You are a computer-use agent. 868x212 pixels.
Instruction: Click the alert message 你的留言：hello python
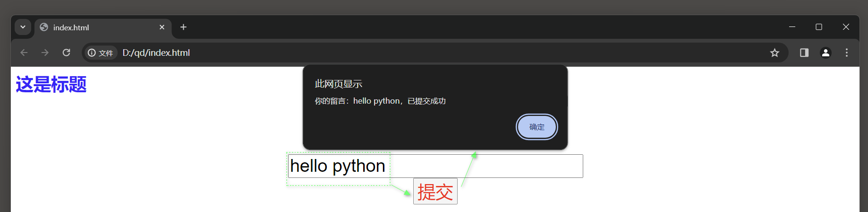pos(380,101)
